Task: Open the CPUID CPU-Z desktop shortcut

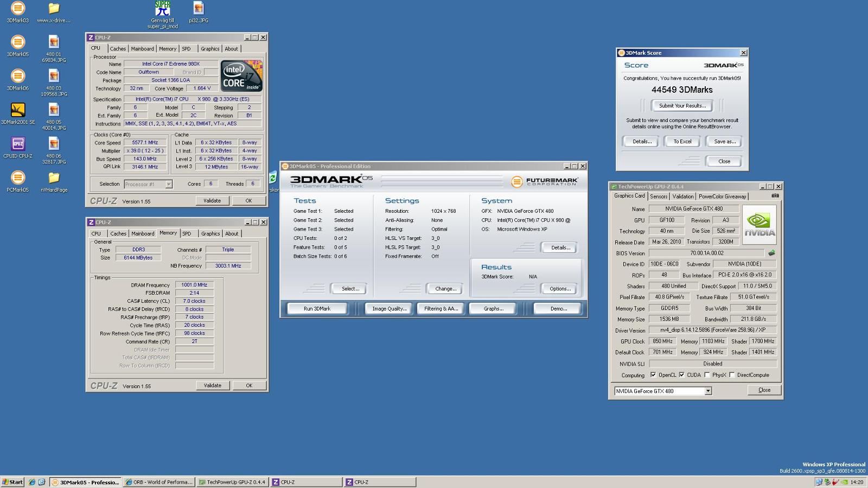Action: (x=18, y=148)
